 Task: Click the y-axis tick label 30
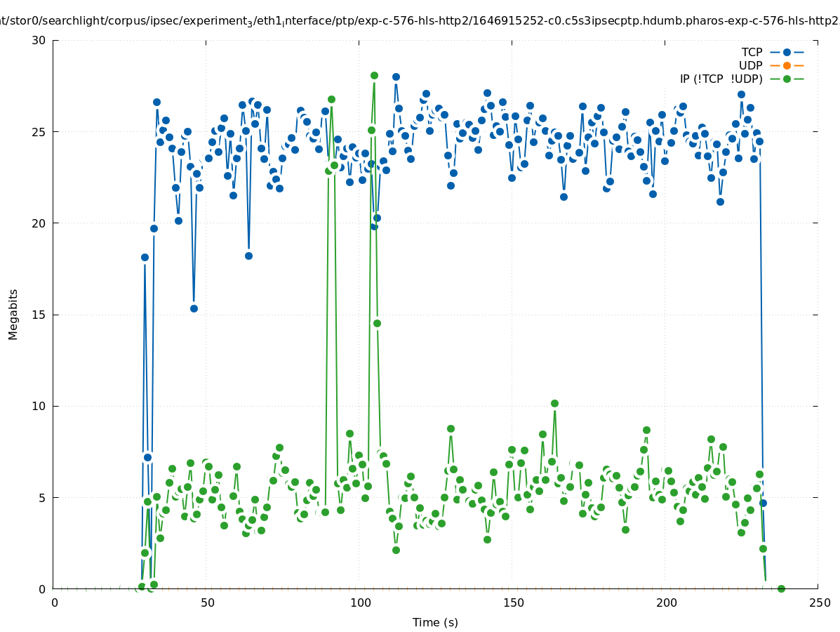point(39,40)
